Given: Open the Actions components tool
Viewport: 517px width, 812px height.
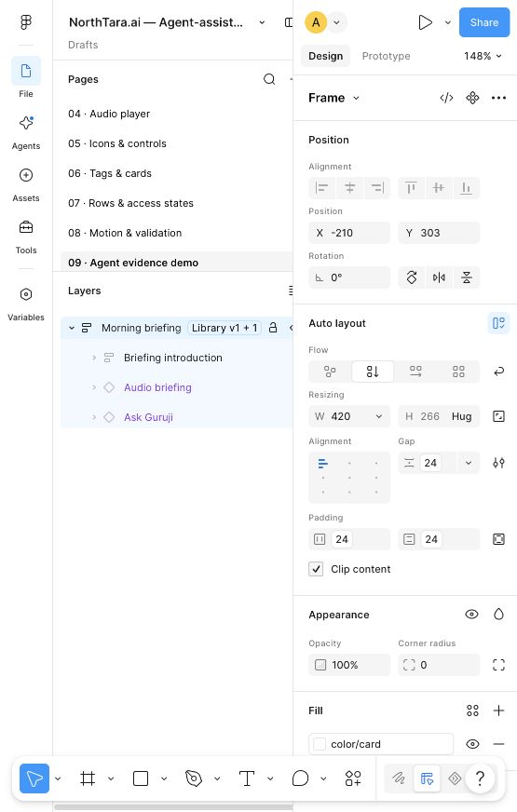Looking at the screenshot, I should (x=353, y=778).
